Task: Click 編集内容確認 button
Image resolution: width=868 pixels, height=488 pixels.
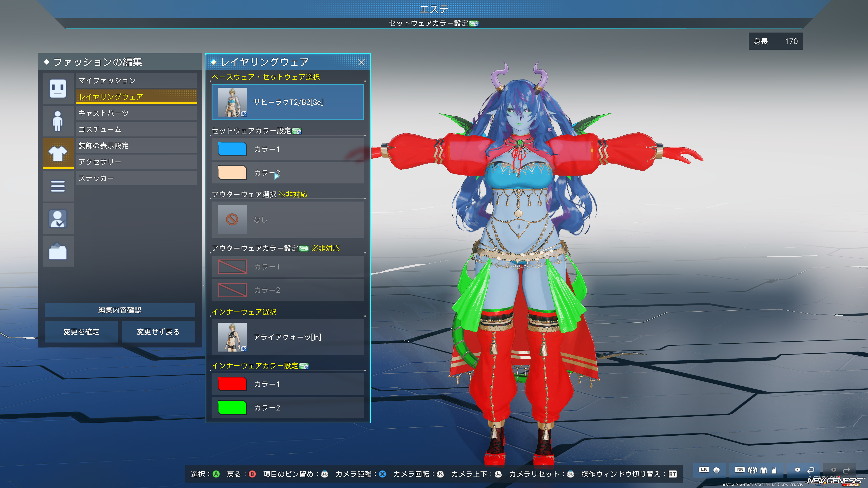Action: pyautogui.click(x=120, y=310)
